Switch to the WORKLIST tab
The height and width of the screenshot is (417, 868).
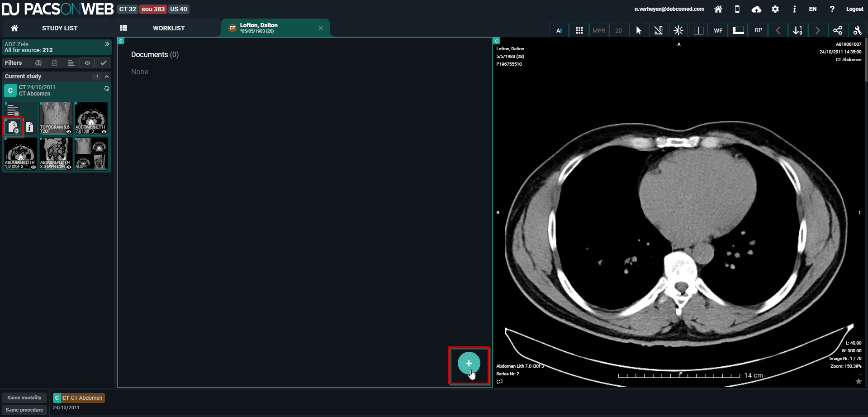point(168,28)
